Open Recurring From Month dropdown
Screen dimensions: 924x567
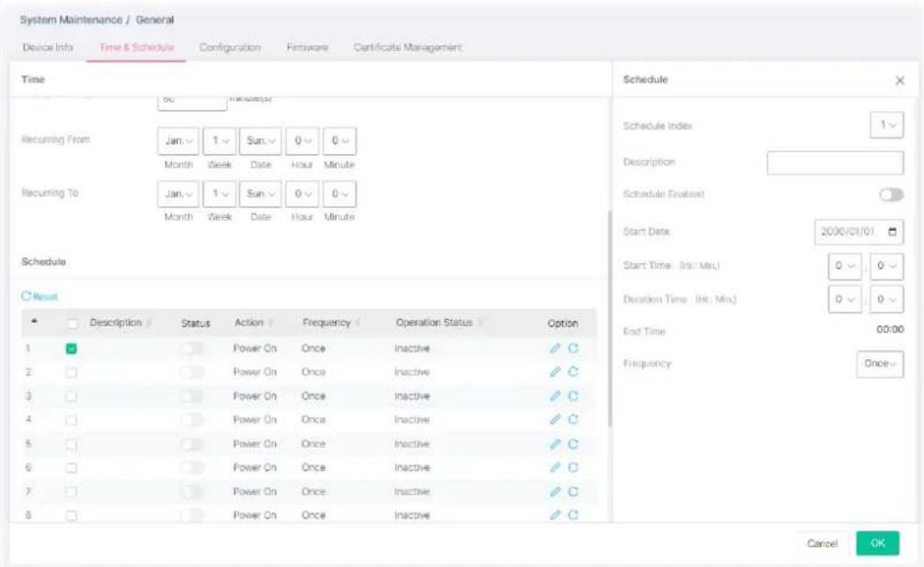click(x=178, y=141)
